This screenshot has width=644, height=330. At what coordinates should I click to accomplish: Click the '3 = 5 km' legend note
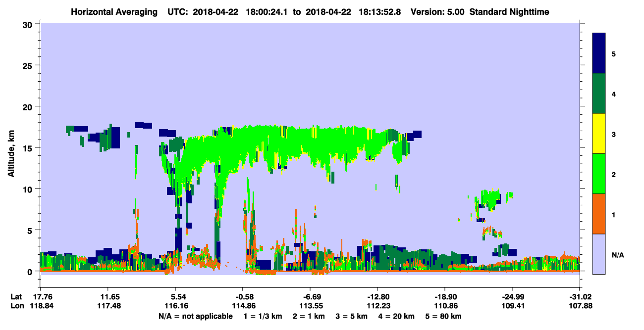click(351, 316)
